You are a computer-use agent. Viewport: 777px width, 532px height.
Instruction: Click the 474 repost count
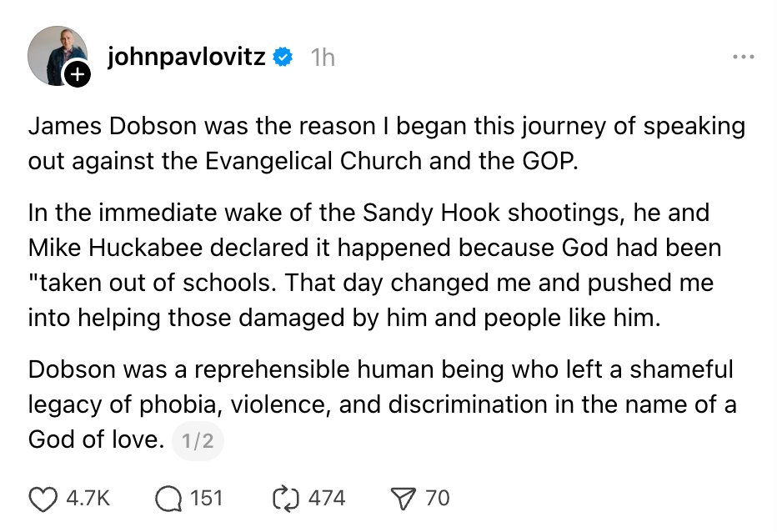click(328, 498)
